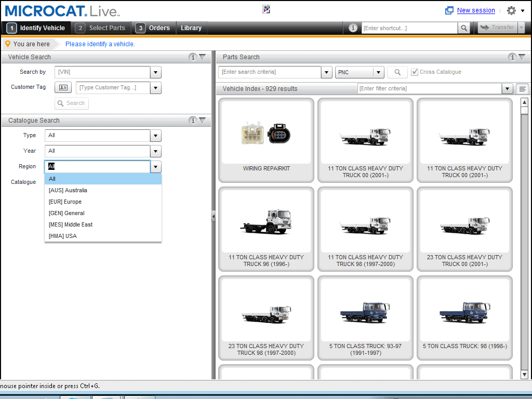Click the settings gear icon

click(x=511, y=10)
